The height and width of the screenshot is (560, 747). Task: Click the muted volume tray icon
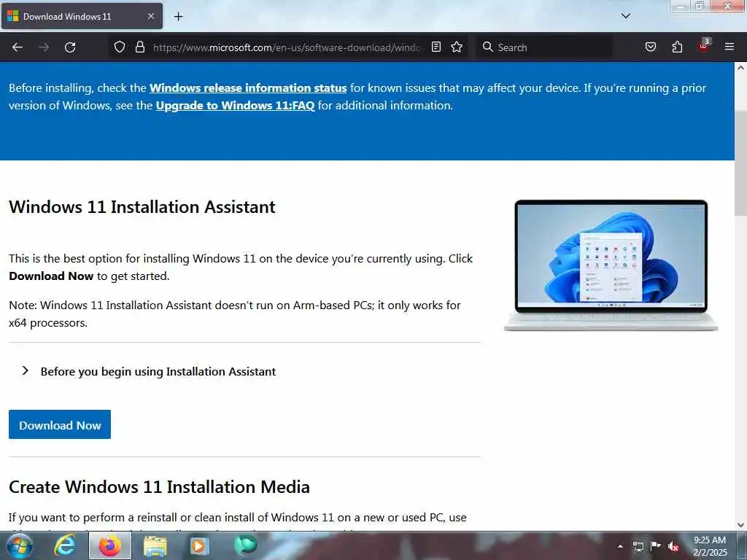point(673,546)
